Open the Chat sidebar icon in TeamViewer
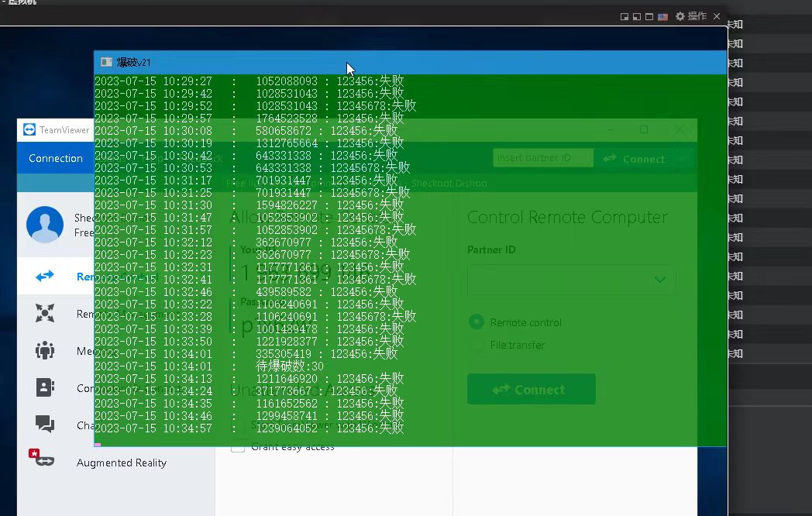 click(45, 424)
